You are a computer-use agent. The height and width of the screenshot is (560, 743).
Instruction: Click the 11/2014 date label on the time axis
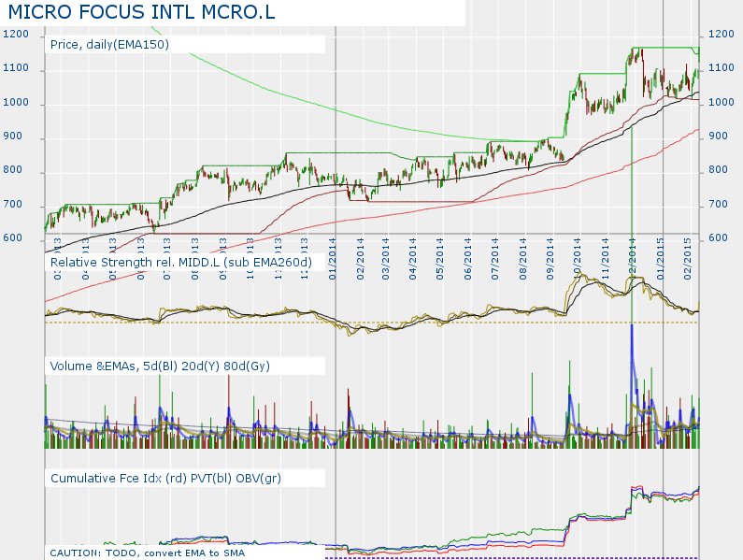(605, 259)
